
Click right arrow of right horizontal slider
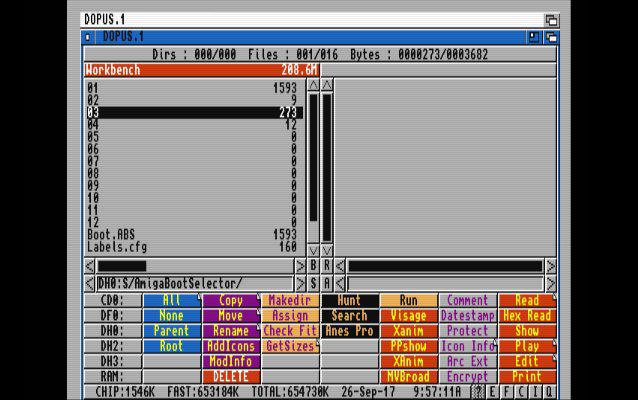click(551, 266)
